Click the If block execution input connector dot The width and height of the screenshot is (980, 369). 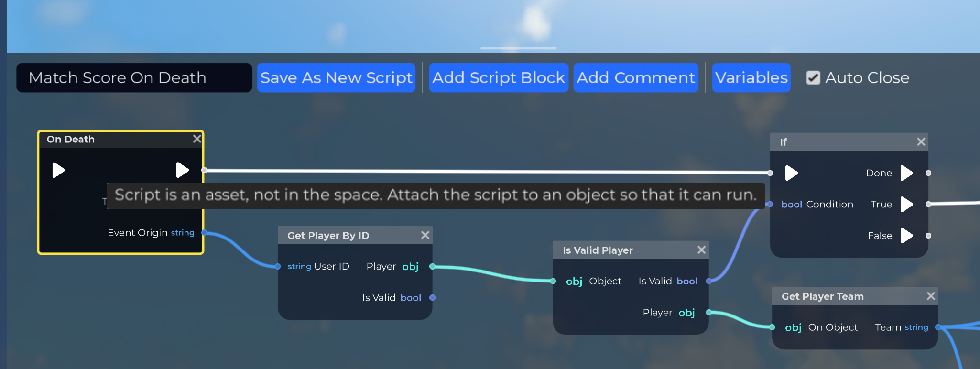point(770,173)
